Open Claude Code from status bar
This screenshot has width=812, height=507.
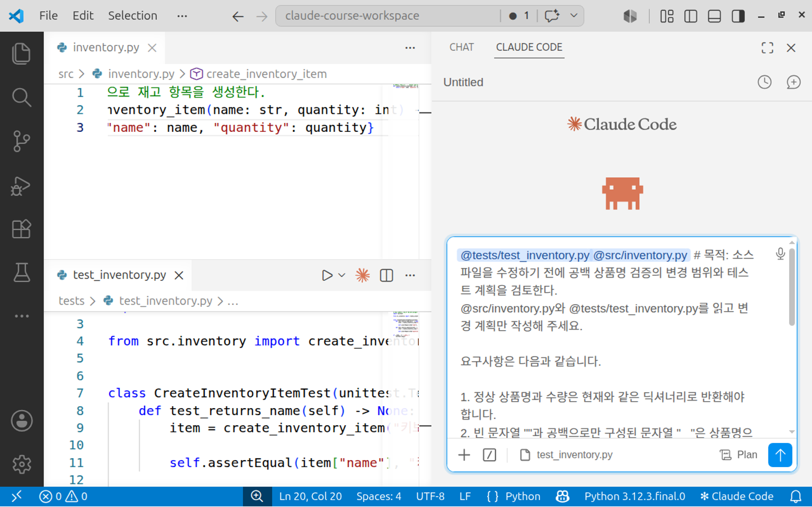pos(737,497)
